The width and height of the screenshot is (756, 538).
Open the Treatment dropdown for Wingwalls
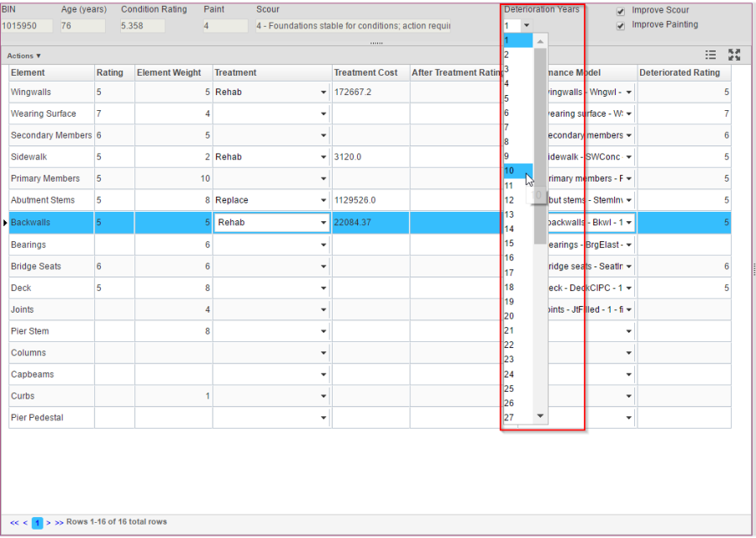point(323,92)
